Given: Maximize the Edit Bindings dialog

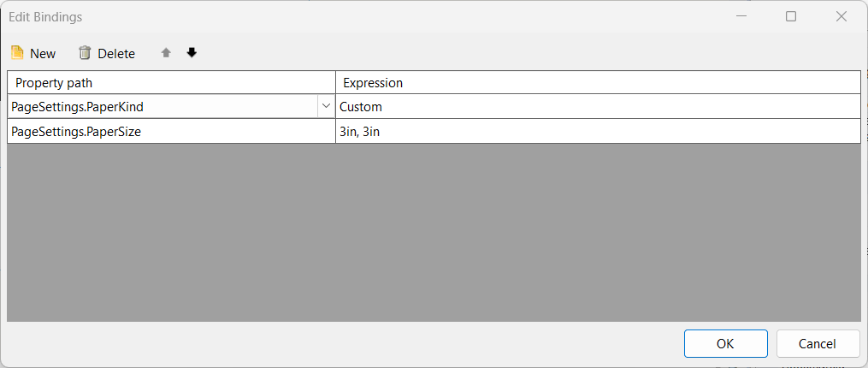Looking at the screenshot, I should tap(791, 16).
